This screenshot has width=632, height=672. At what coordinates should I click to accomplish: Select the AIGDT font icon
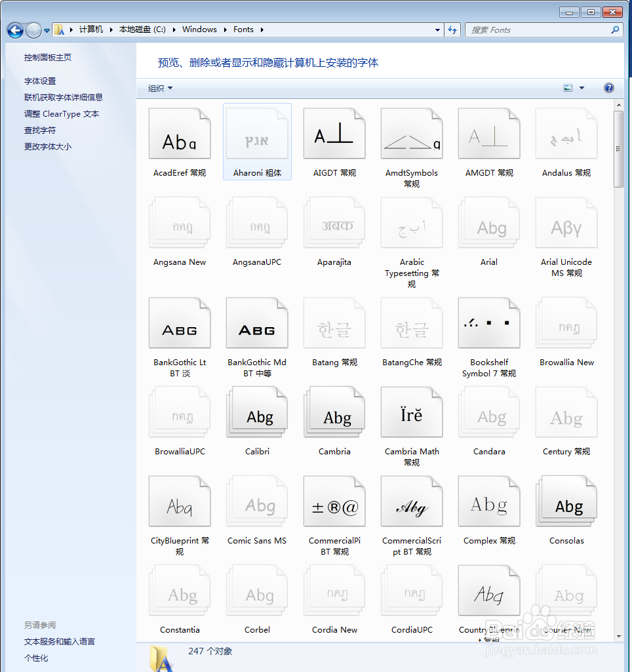click(x=334, y=134)
